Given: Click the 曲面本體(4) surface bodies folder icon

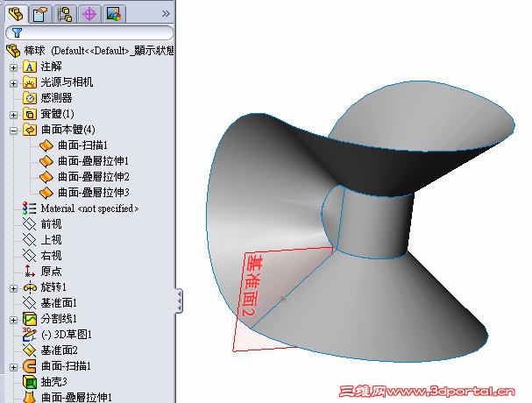Looking at the screenshot, I should point(30,130).
